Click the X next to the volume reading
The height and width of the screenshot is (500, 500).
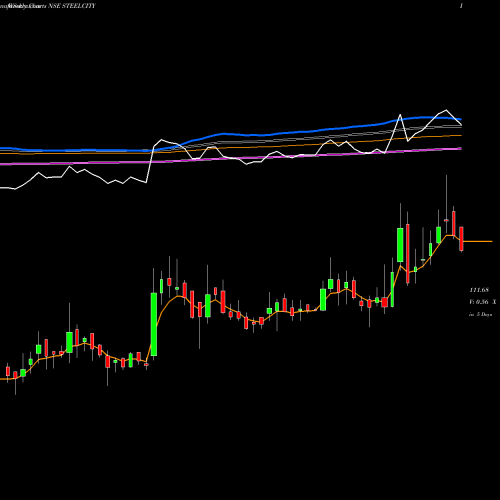coord(494,302)
